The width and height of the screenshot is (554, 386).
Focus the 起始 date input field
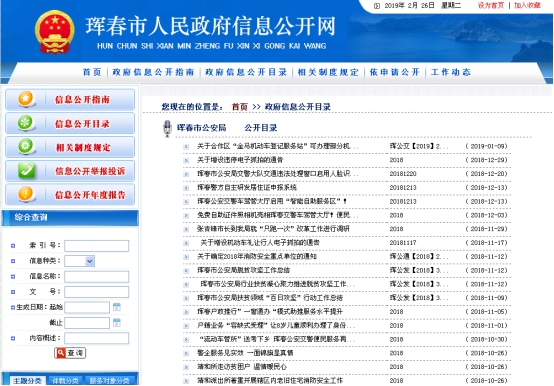tap(87, 307)
